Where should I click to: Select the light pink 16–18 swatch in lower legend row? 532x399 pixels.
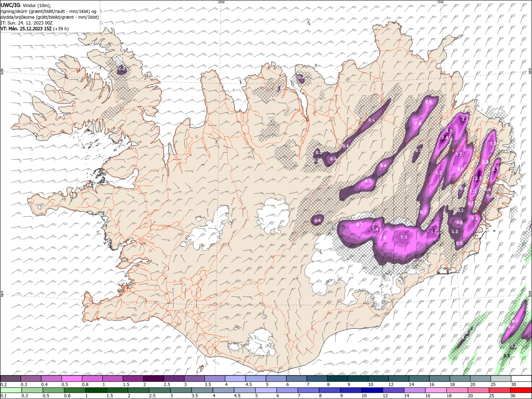(x=435, y=390)
